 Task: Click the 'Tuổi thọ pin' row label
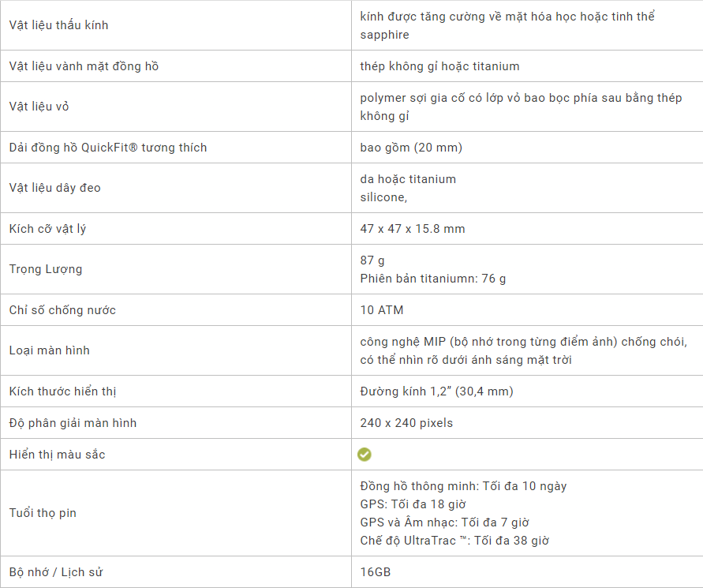pyautogui.click(x=43, y=513)
